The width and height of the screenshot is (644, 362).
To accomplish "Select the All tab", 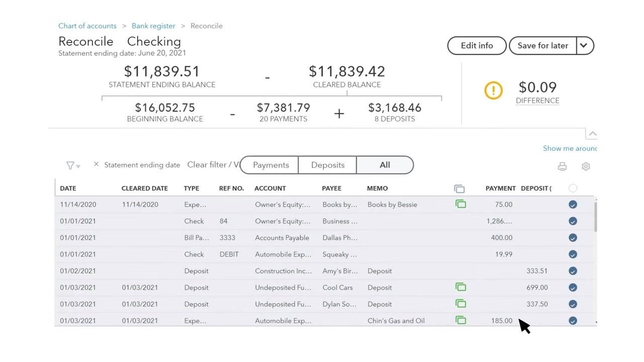I will pyautogui.click(x=385, y=165).
